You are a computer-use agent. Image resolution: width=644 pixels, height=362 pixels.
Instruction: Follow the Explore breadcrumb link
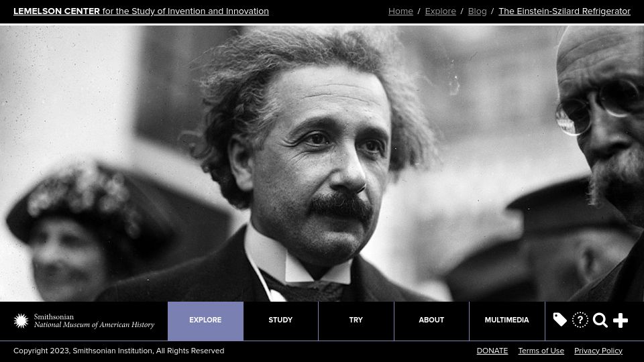tap(440, 11)
